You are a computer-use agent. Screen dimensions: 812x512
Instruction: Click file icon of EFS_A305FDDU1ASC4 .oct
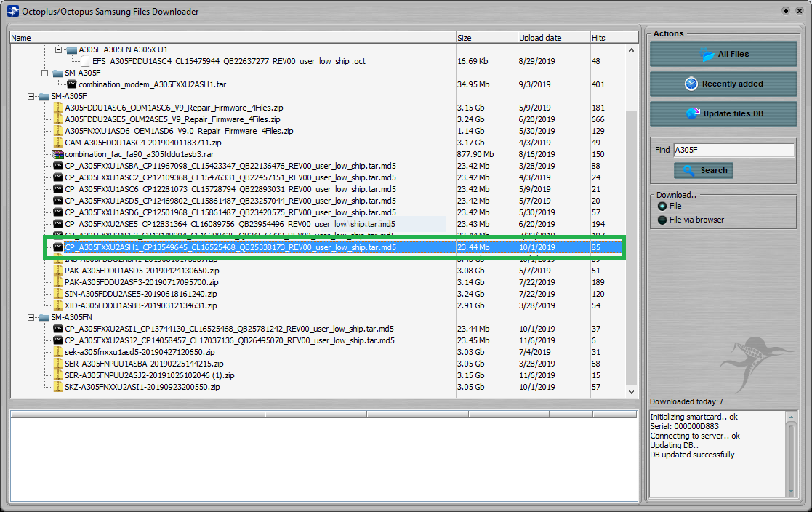[86, 61]
